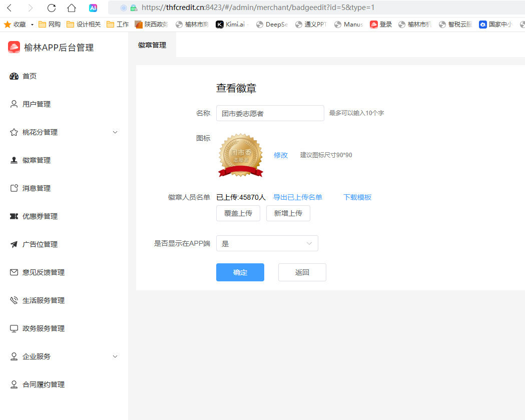Open the Manus bookmark
525x420 pixels.
point(348,25)
